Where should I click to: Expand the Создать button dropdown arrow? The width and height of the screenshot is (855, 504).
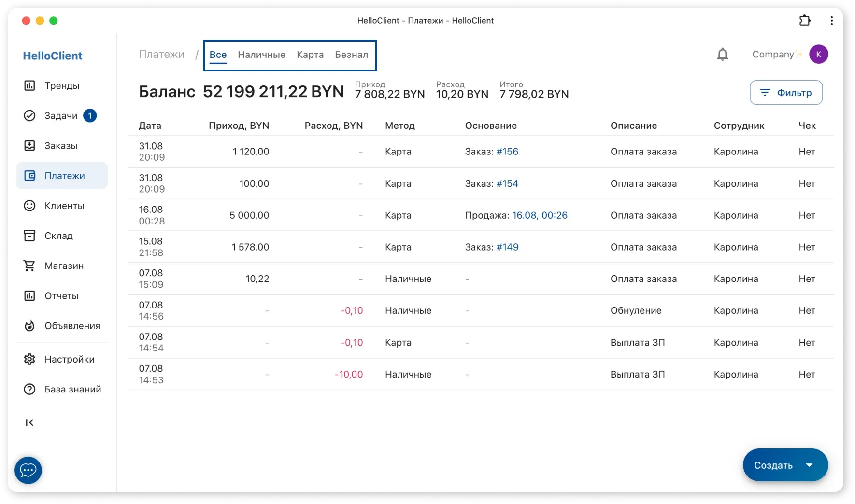(x=809, y=465)
